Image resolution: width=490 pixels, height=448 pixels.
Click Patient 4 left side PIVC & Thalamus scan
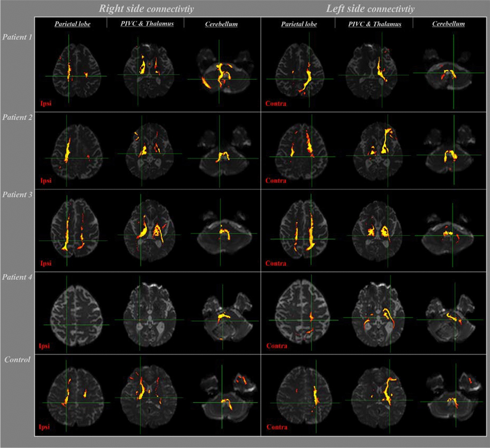coord(378,315)
